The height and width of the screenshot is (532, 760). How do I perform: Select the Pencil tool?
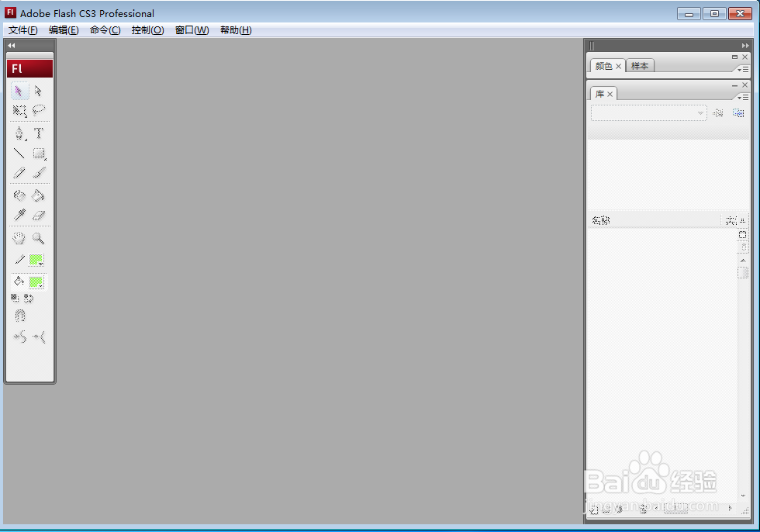[x=19, y=172]
